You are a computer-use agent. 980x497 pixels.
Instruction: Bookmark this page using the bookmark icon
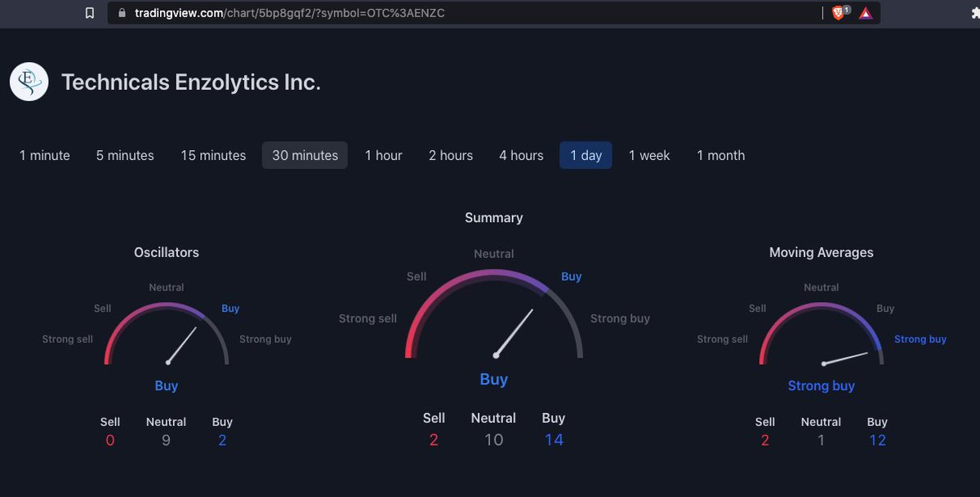pyautogui.click(x=90, y=13)
